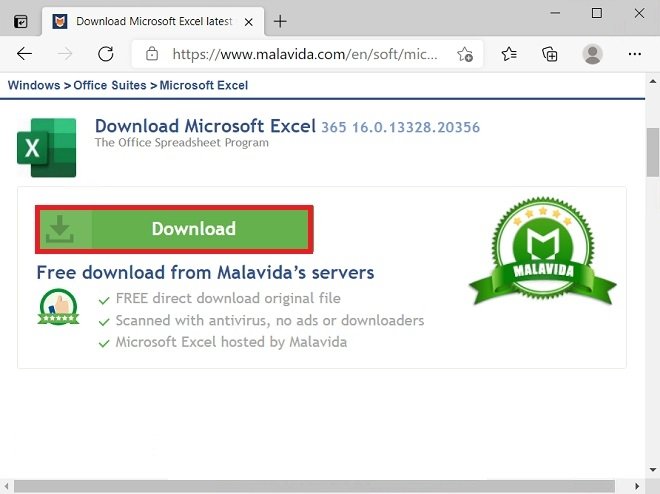Open Edge Settings and more menu
The image size is (660, 494).
[634, 54]
